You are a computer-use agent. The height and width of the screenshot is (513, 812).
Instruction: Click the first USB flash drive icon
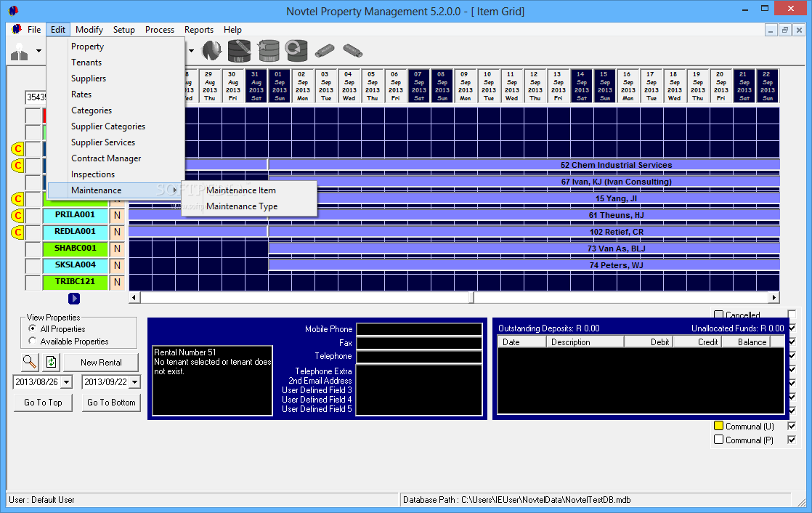[325, 50]
